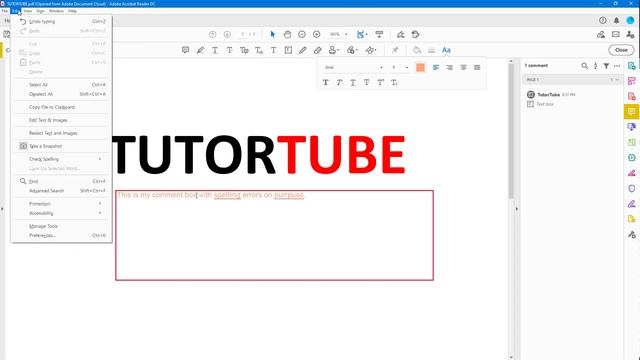This screenshot has width=640, height=360.
Task: Open Preferences from Edit menu
Action: [x=62, y=236]
